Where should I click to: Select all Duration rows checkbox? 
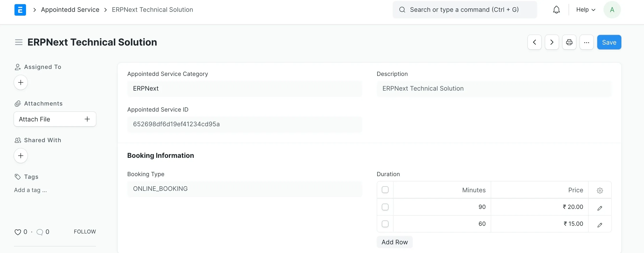pos(385,190)
